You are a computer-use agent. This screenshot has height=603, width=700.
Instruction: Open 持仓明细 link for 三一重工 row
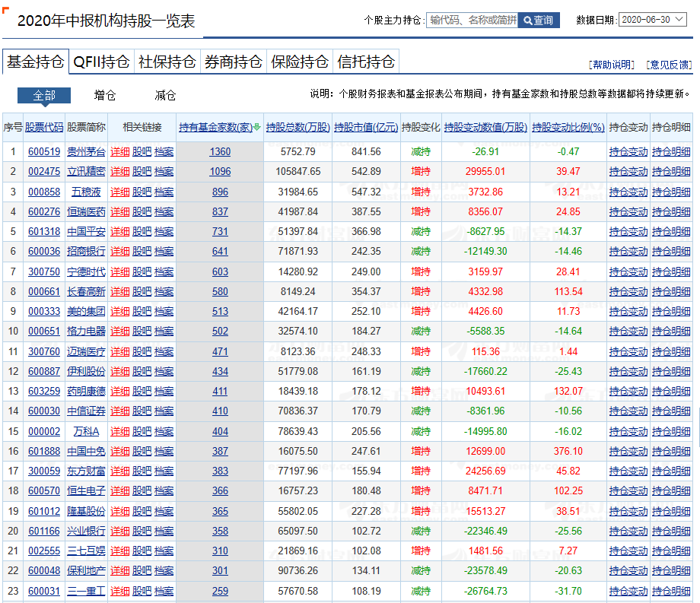coord(671,592)
